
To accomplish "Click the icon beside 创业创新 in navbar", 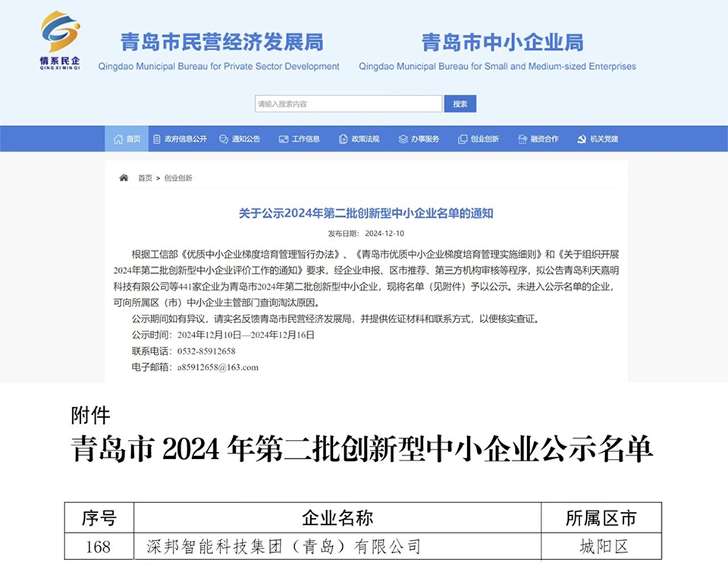I will pos(463,139).
